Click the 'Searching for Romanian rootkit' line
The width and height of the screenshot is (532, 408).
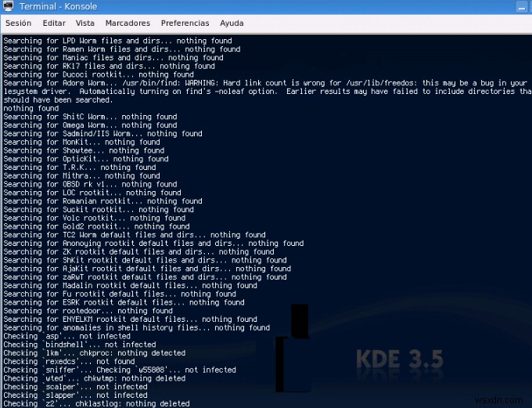(x=102, y=201)
